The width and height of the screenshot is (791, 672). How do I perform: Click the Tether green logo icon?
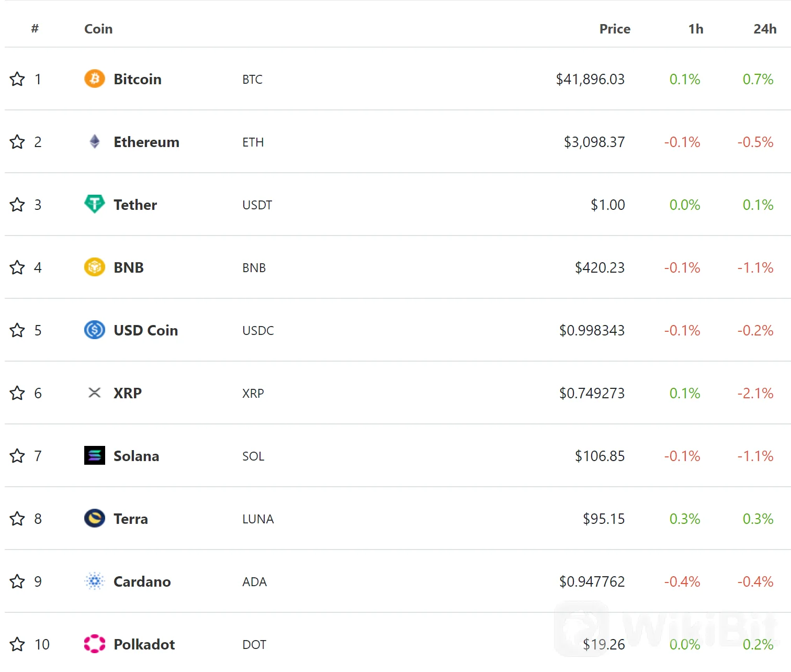click(95, 204)
